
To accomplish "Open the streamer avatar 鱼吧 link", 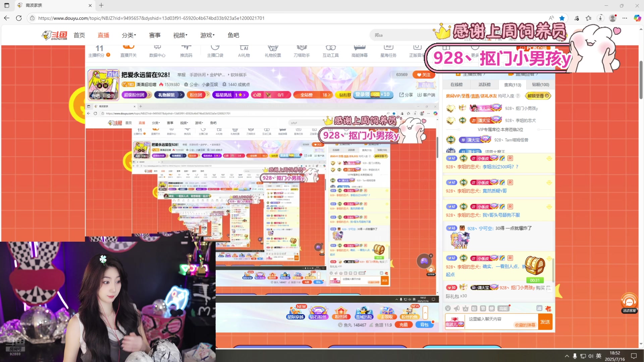I will (x=96, y=96).
